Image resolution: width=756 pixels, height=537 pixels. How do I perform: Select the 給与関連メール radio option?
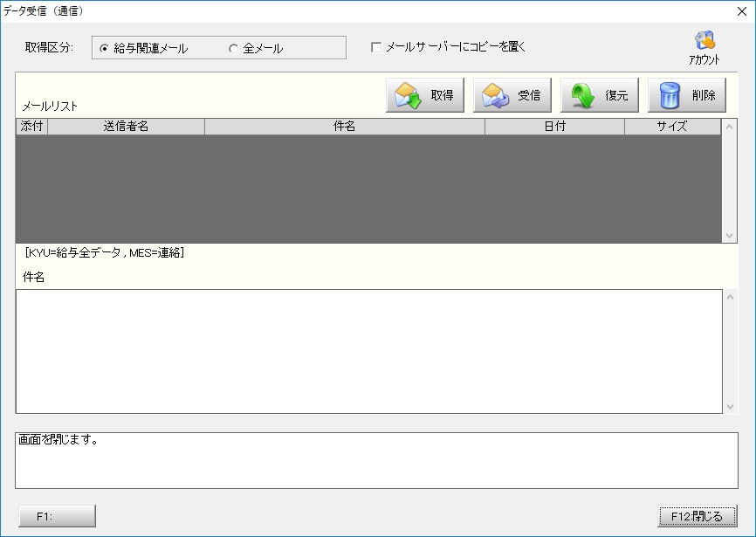(x=143, y=48)
